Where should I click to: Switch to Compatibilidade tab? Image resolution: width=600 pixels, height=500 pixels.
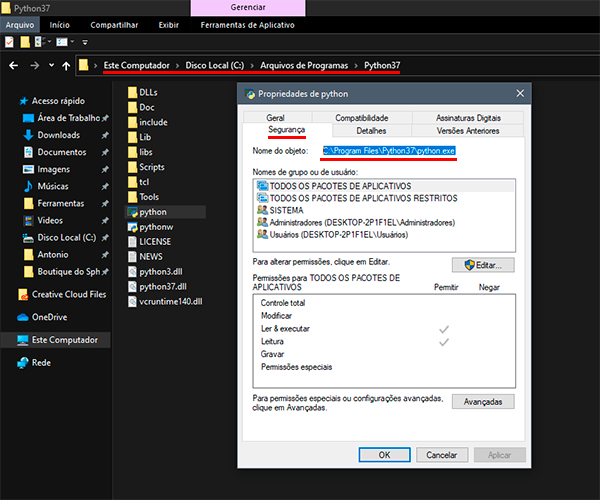tap(362, 118)
